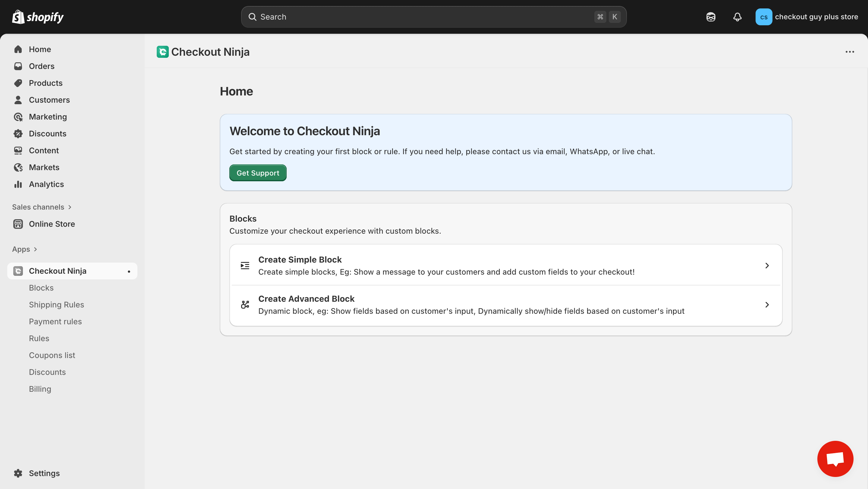Open the Analytics section
868x489 pixels.
click(x=72, y=184)
